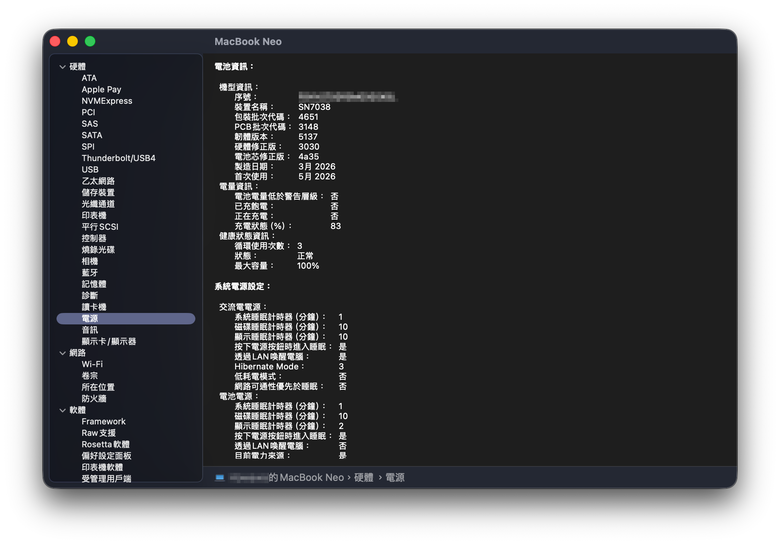Click the 最大容量 100% value
The image size is (780, 545).
pyautogui.click(x=308, y=266)
